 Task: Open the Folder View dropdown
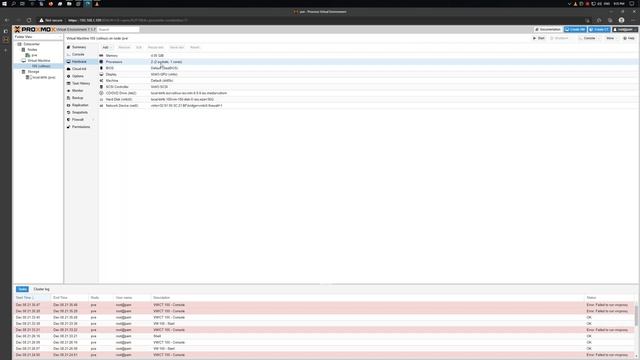(38, 37)
